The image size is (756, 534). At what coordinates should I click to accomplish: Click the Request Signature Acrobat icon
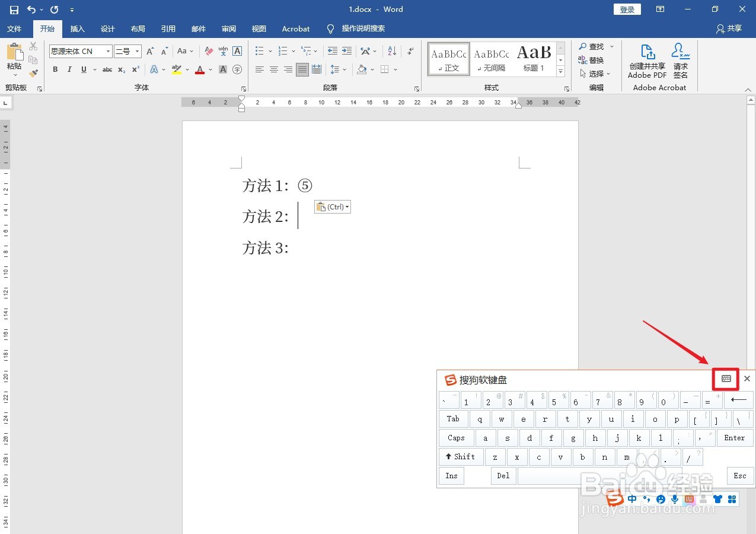pos(681,61)
